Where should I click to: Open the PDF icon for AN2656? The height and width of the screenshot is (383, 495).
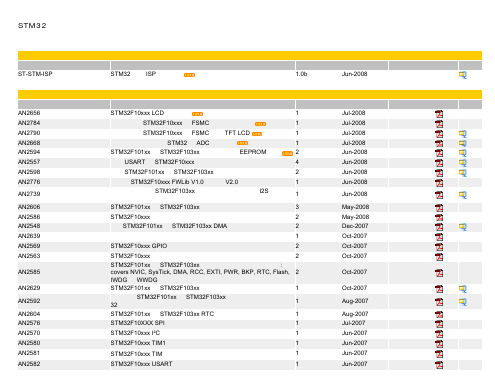click(439, 114)
